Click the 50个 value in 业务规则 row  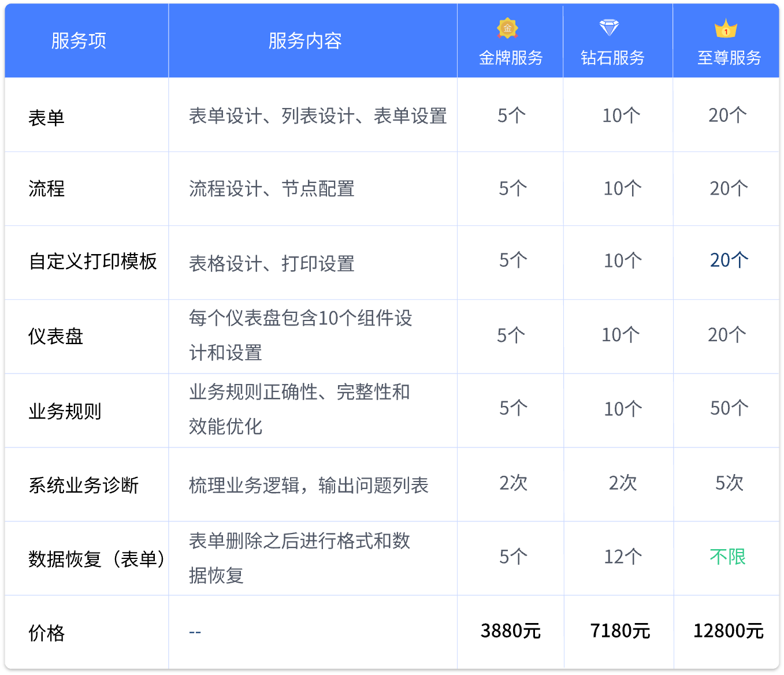click(x=729, y=408)
